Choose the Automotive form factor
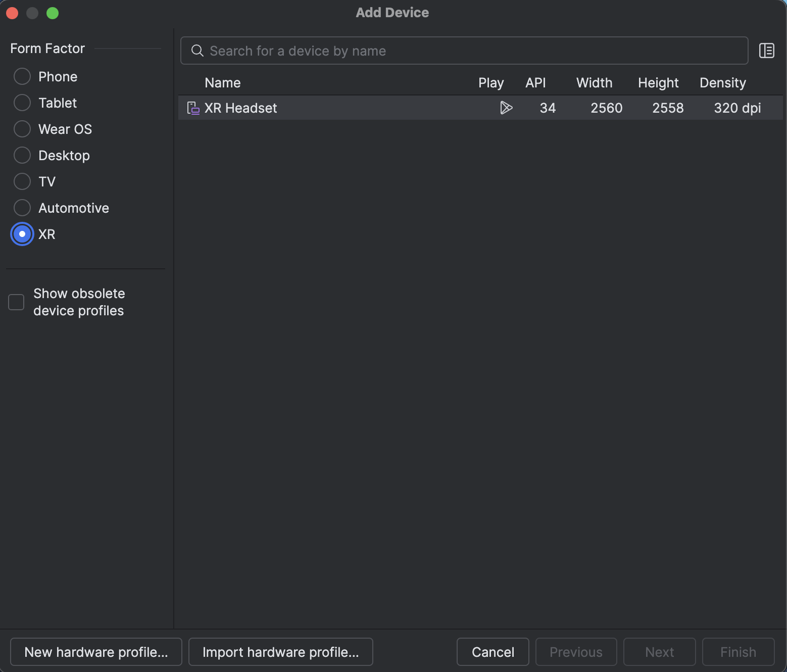This screenshot has height=672, width=787. pos(22,208)
